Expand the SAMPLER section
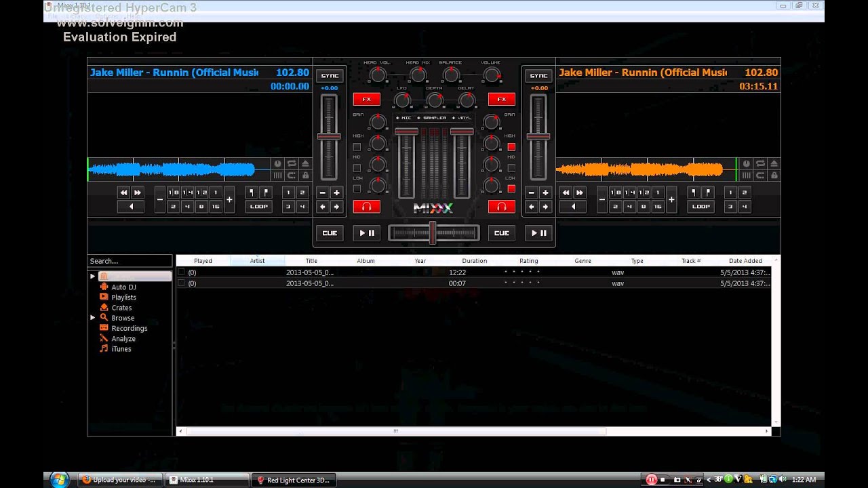 tap(433, 118)
